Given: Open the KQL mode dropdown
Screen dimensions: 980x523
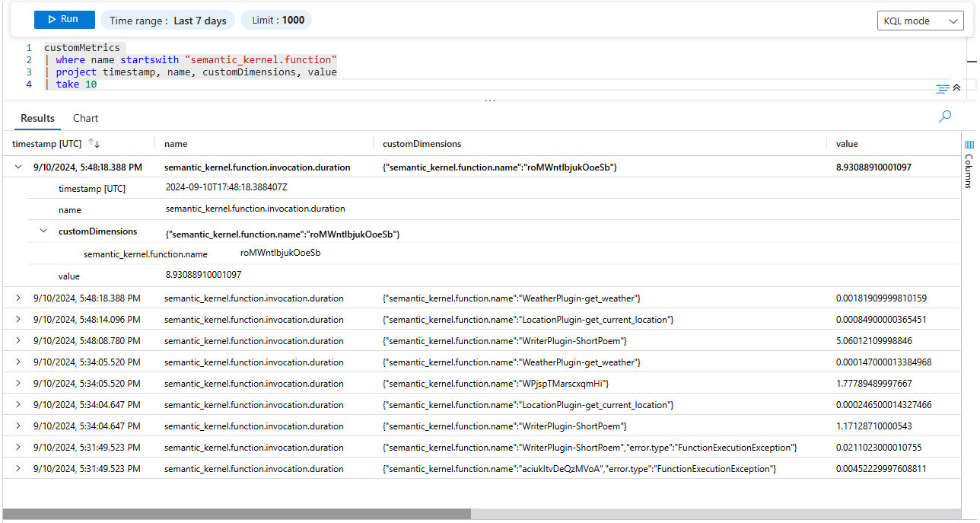Looking at the screenshot, I should 920,21.
